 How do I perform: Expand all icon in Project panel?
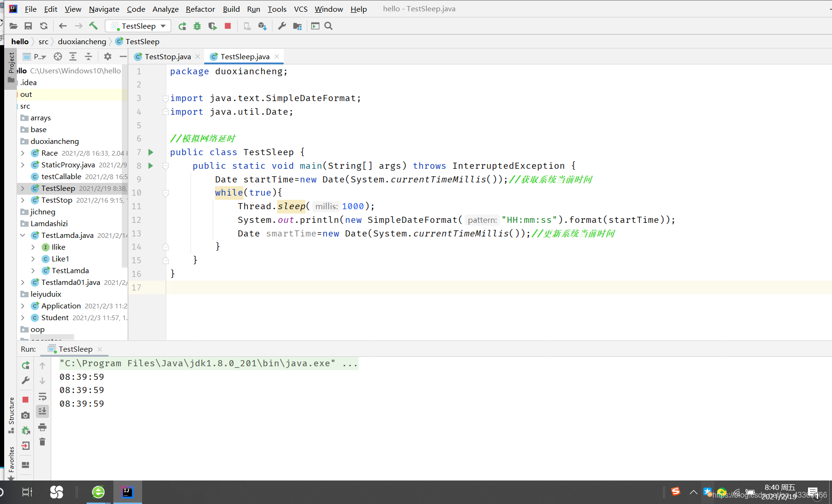(73, 56)
